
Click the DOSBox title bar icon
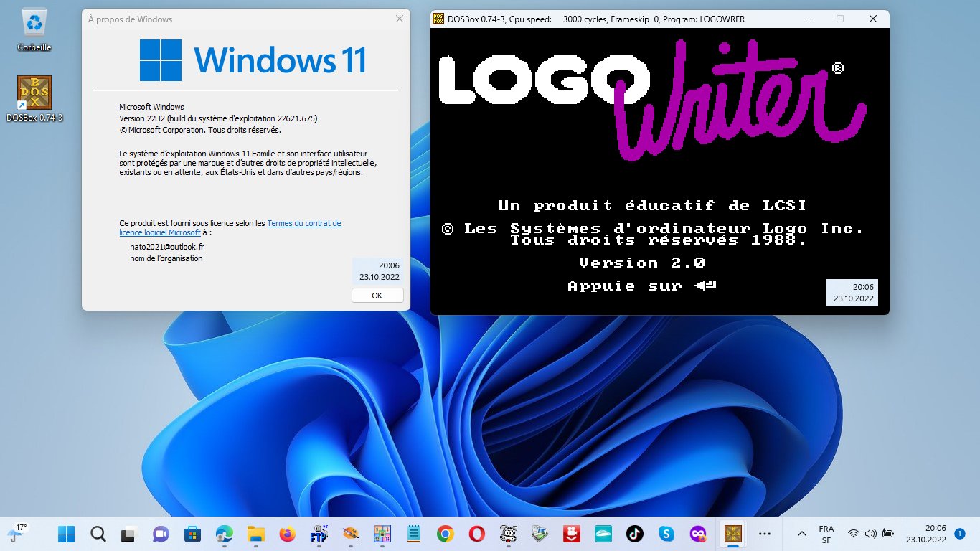click(438, 19)
